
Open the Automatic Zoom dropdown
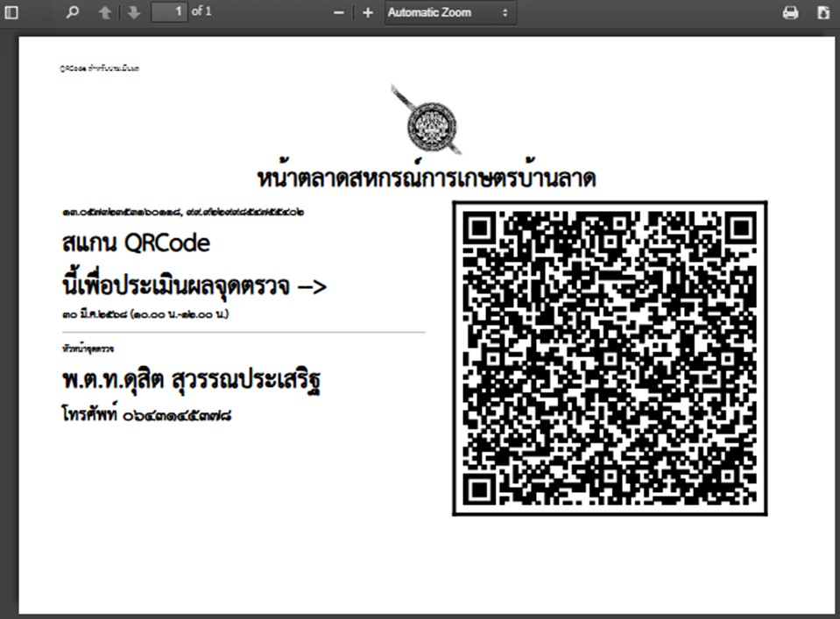(448, 13)
